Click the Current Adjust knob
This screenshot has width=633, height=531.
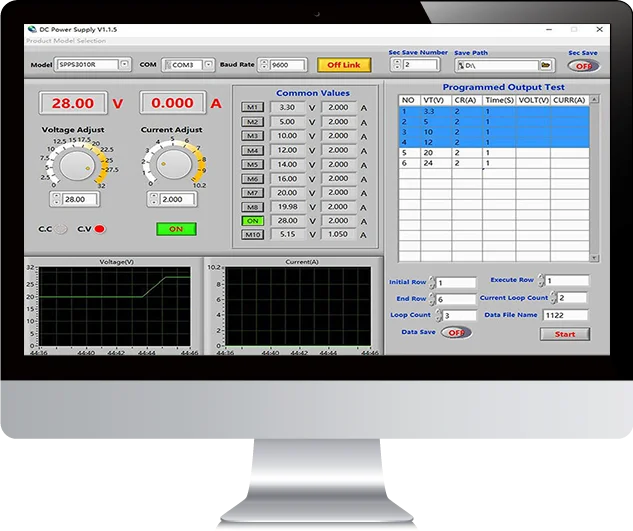click(174, 164)
